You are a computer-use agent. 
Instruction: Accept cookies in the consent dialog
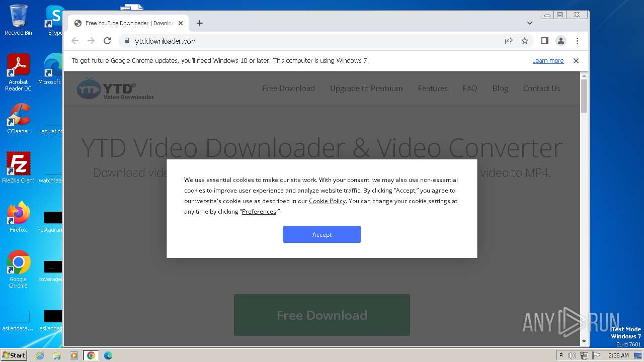coord(322,234)
